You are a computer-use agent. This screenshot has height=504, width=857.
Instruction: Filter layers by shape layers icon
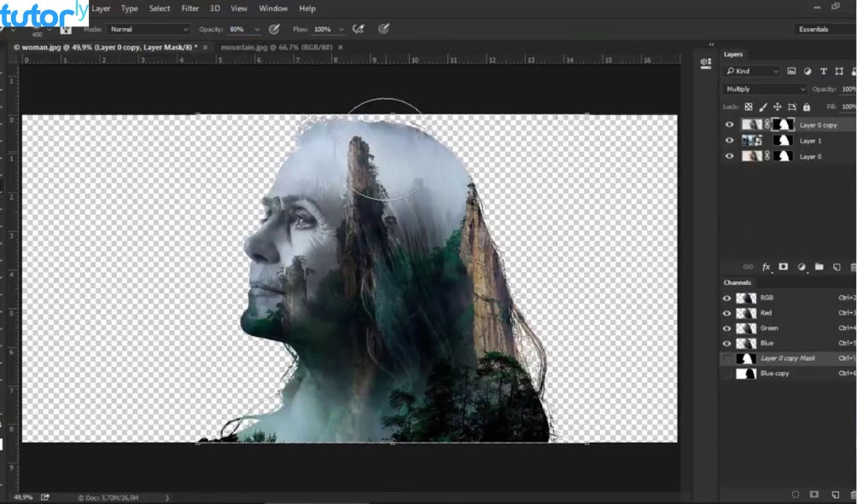pyautogui.click(x=839, y=72)
